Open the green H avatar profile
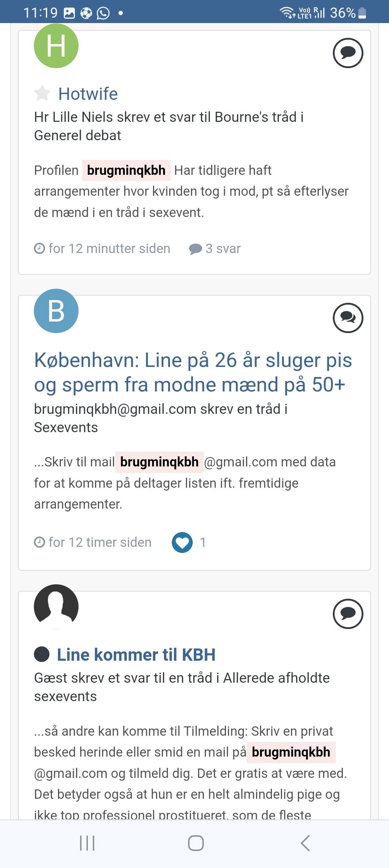The height and width of the screenshot is (868, 389). pos(56,45)
